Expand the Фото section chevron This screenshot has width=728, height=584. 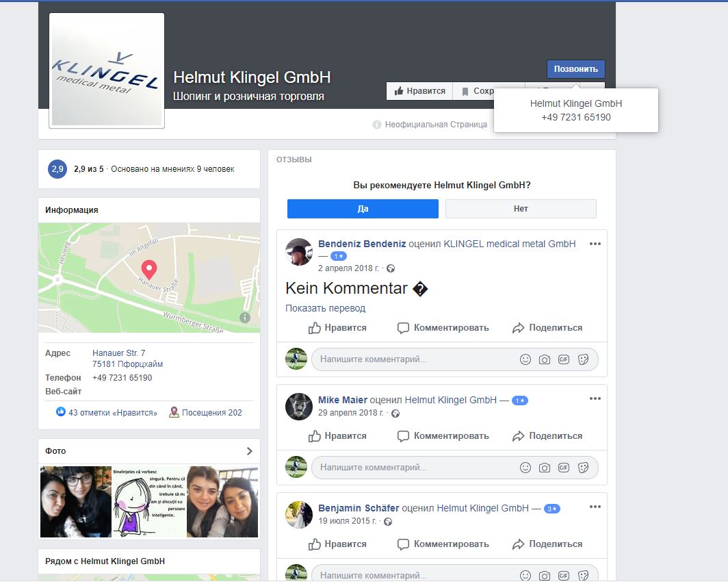pos(249,451)
